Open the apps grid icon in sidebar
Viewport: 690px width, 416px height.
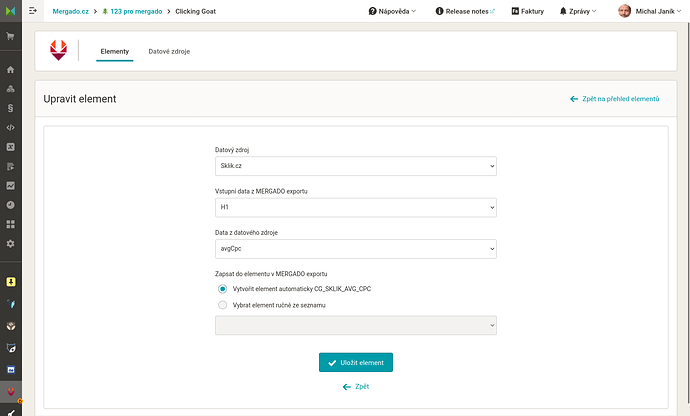(x=11, y=225)
